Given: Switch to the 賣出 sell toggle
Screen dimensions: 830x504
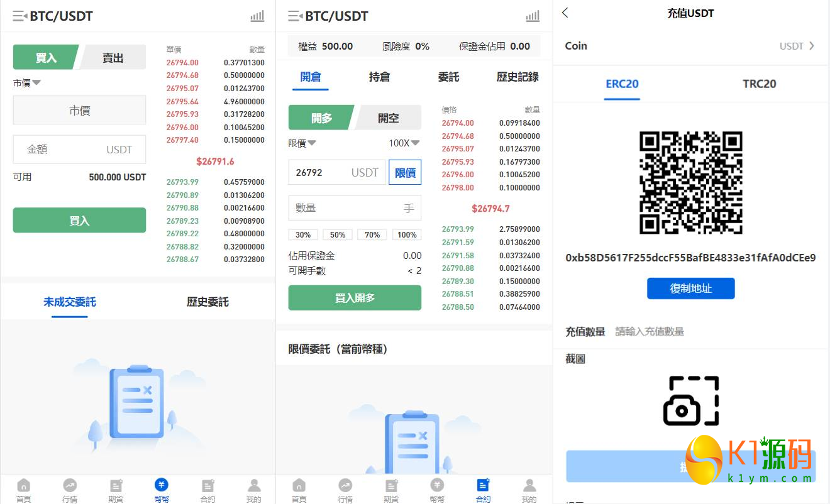Looking at the screenshot, I should (113, 57).
